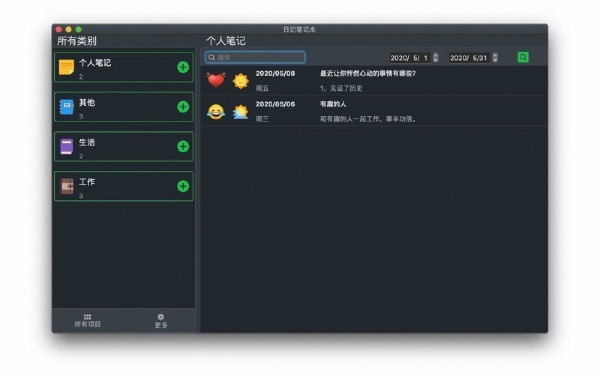Image resolution: width=600 pixels, height=375 pixels.
Task: Add a new note to 生活 category
Action: click(183, 147)
